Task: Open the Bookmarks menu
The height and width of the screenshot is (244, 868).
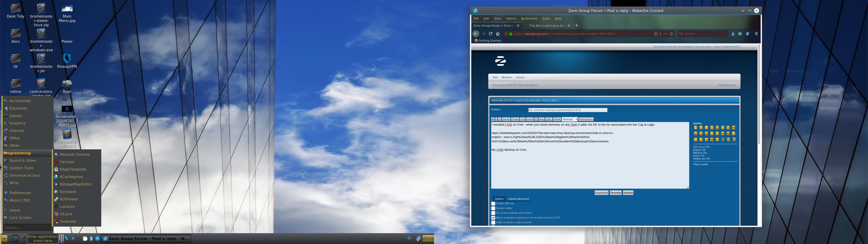Action: (x=529, y=19)
